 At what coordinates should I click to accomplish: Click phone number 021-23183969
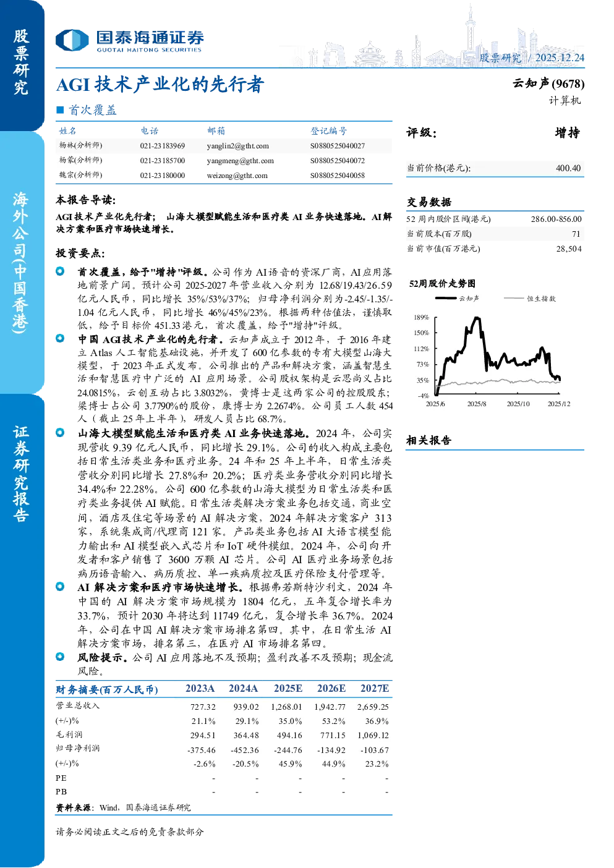click(163, 146)
